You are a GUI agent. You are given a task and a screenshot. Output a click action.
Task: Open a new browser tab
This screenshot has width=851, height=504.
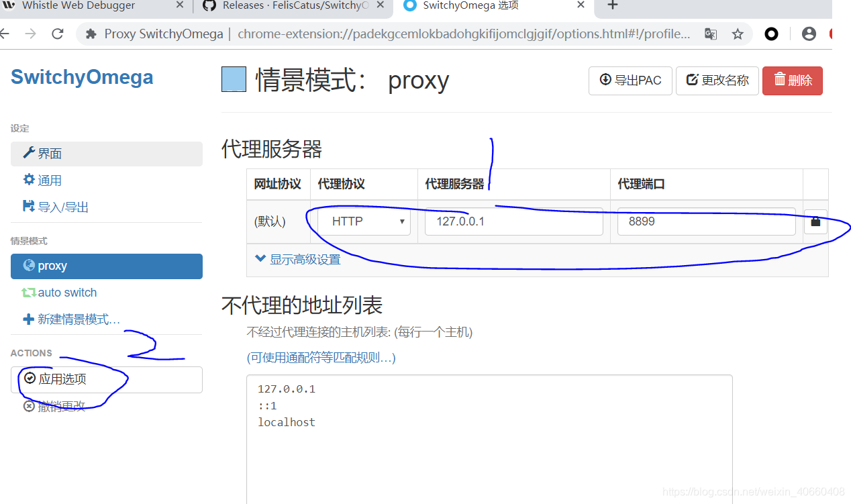612,5
